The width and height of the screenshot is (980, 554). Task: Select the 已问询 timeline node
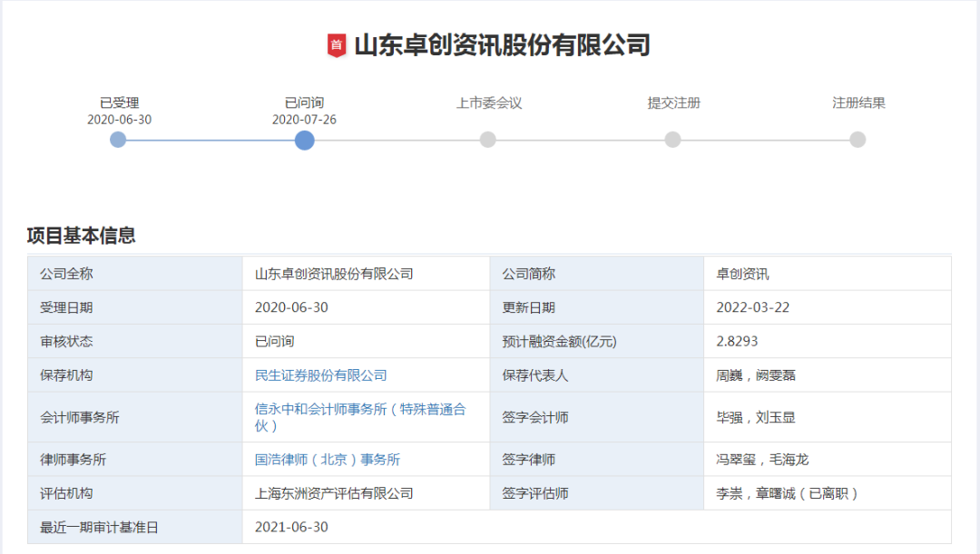coord(304,141)
